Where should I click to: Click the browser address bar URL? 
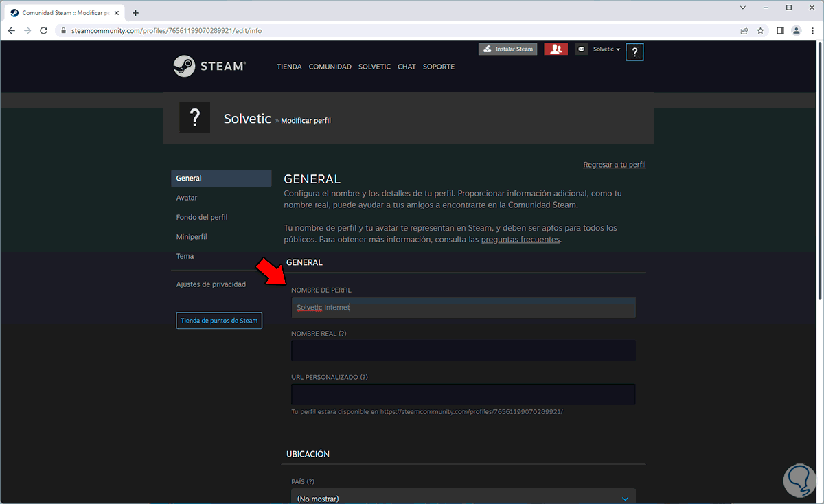coord(166,31)
